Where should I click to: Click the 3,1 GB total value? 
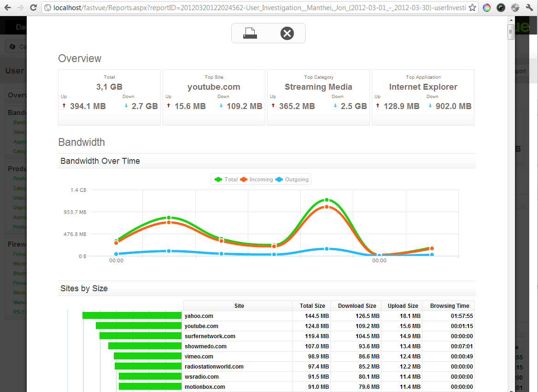pos(109,86)
